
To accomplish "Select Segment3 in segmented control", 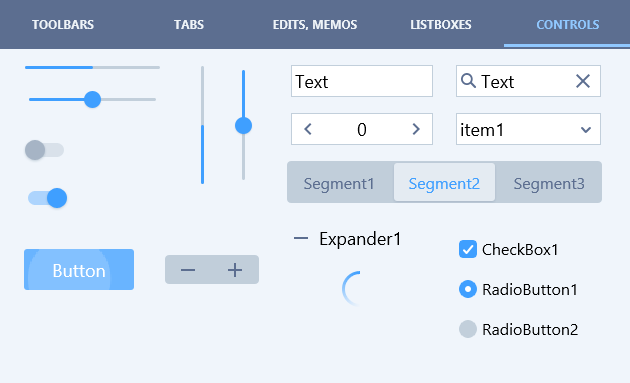I will coord(549,183).
